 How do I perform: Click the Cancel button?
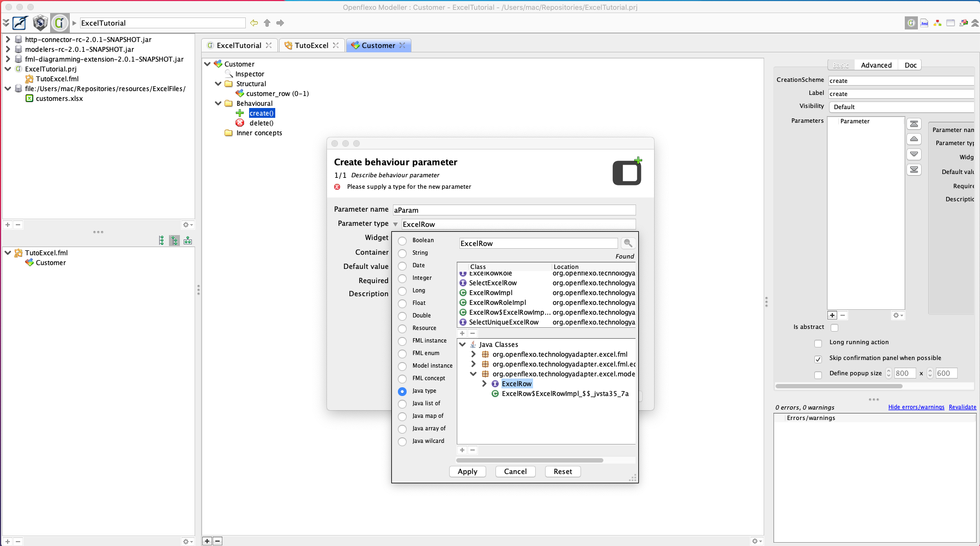coord(515,472)
